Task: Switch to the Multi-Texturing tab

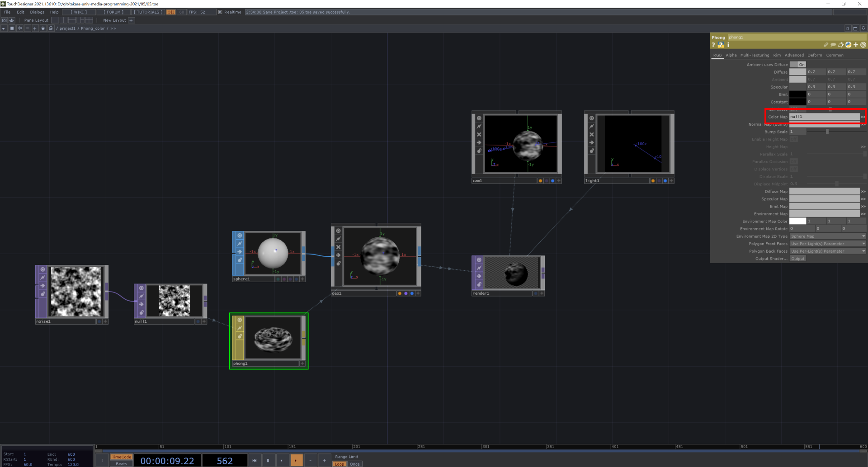Action: point(755,55)
